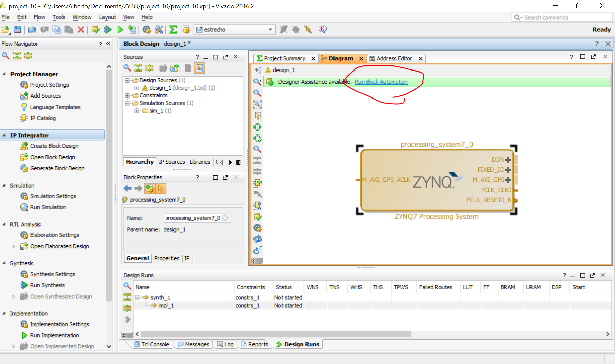
Task: Switch to the IP Sources tab
Action: pyautogui.click(x=172, y=162)
